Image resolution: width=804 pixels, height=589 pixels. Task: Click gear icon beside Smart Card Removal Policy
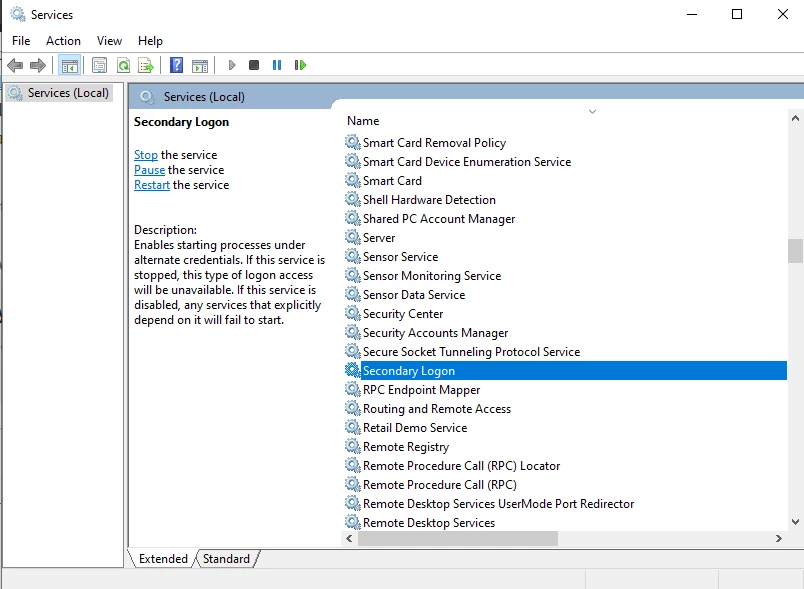(x=352, y=142)
